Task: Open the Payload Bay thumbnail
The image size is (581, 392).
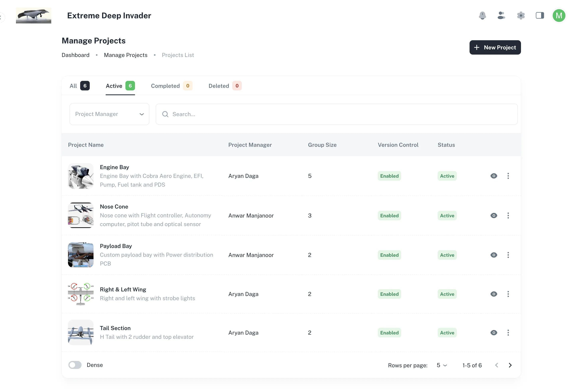Action: [x=81, y=255]
